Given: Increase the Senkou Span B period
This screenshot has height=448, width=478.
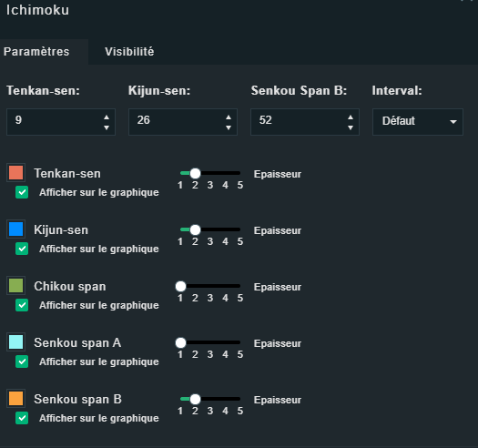Looking at the screenshot, I should pyautogui.click(x=351, y=117).
